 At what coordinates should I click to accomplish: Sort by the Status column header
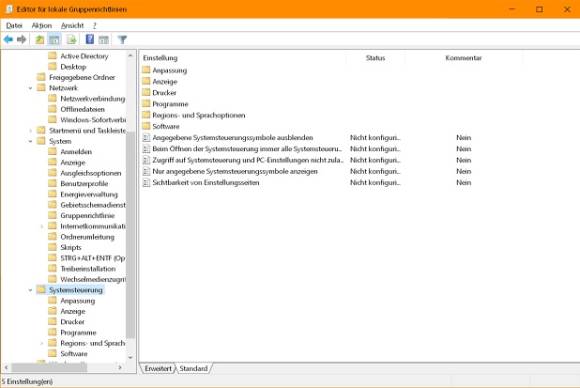375,58
